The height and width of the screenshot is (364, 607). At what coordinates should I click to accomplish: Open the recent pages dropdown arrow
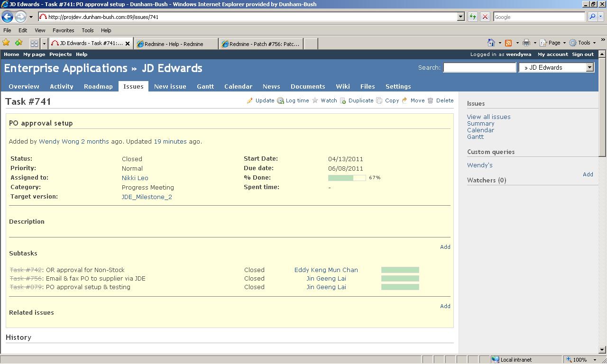click(31, 17)
